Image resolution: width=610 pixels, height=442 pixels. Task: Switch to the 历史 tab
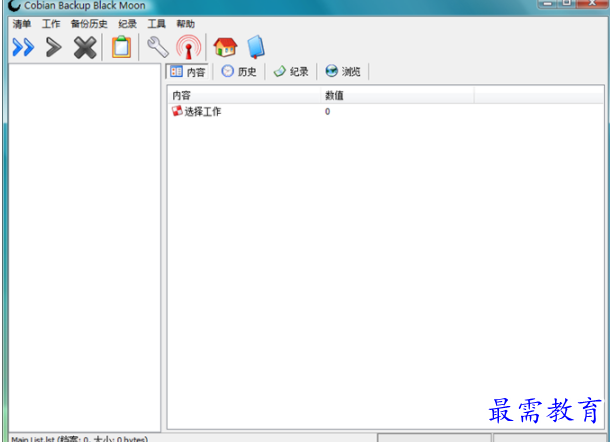[239, 72]
